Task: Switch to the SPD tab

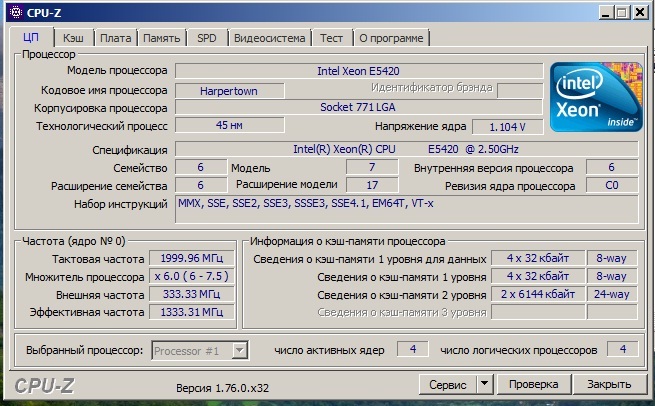Action: pyautogui.click(x=207, y=38)
